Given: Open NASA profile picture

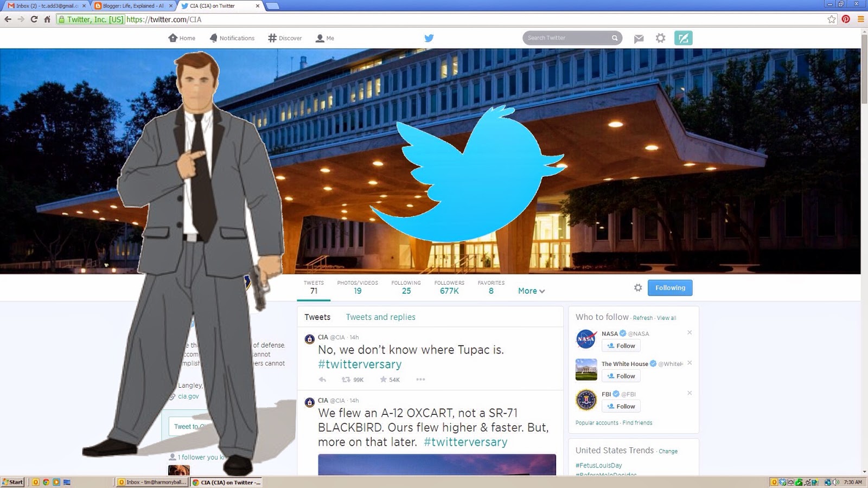Looking at the screenshot, I should [x=586, y=339].
